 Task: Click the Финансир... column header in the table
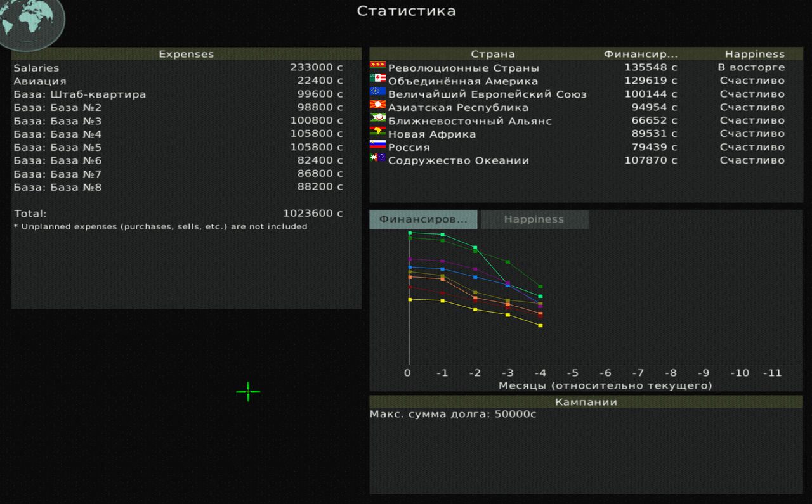click(x=641, y=55)
